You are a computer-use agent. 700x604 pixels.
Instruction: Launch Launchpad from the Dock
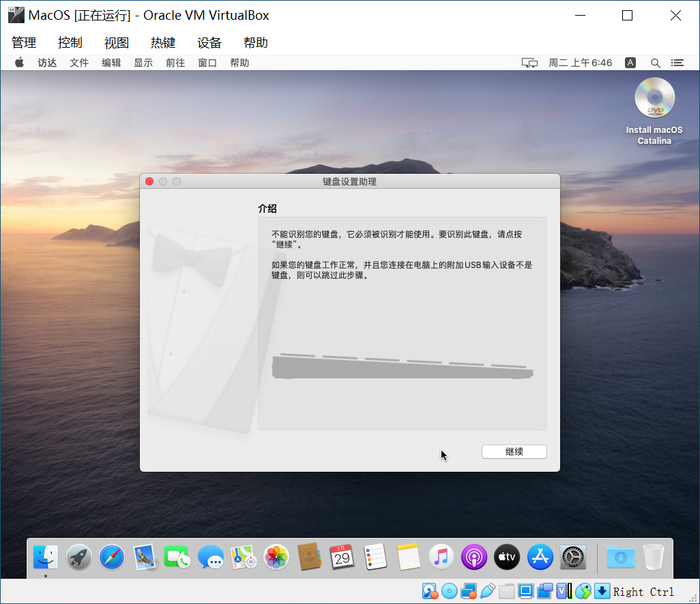coord(78,558)
